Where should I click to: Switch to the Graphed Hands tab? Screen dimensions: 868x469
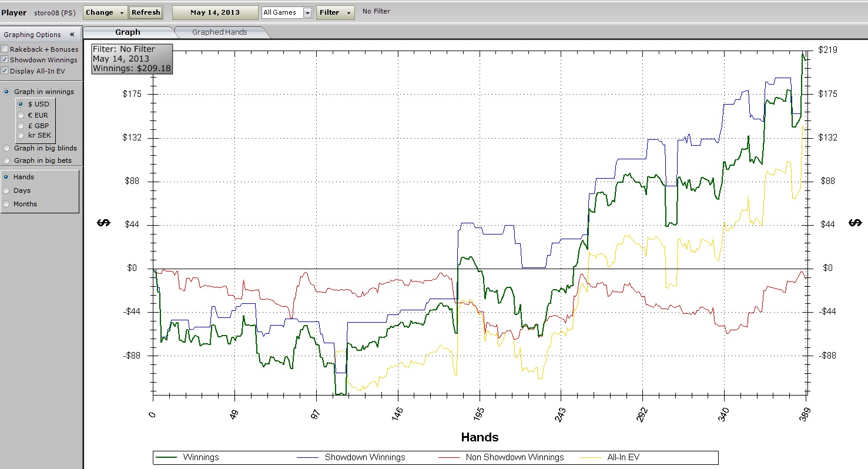click(x=220, y=32)
